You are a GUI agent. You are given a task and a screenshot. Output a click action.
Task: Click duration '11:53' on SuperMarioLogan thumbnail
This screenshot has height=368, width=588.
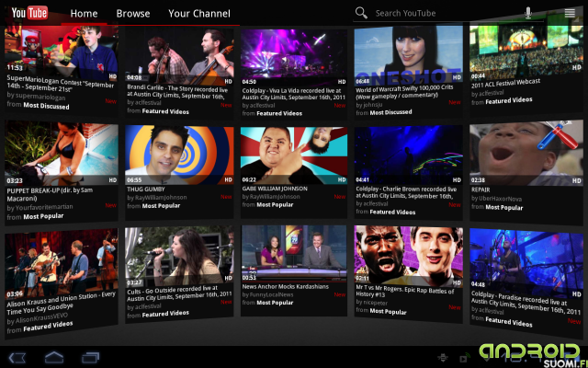click(x=15, y=67)
